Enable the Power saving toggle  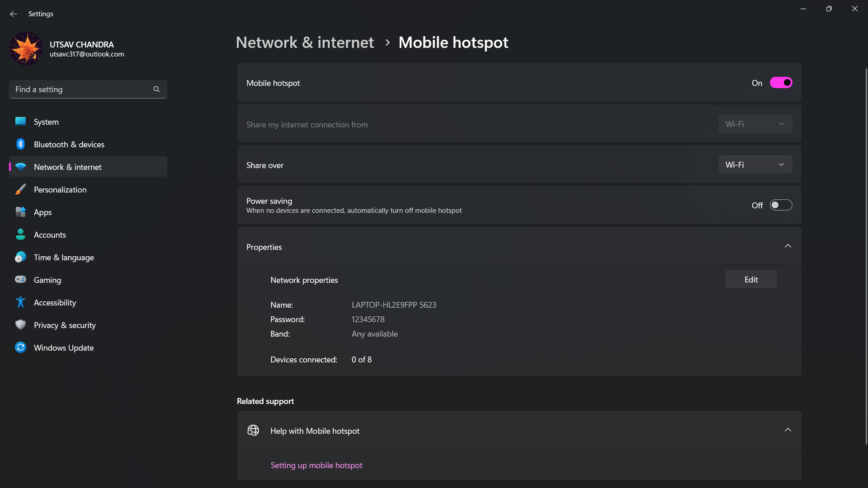coord(781,205)
